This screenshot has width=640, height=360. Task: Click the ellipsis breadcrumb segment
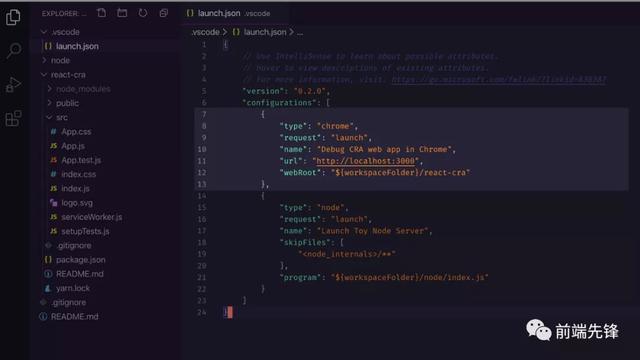(x=300, y=32)
